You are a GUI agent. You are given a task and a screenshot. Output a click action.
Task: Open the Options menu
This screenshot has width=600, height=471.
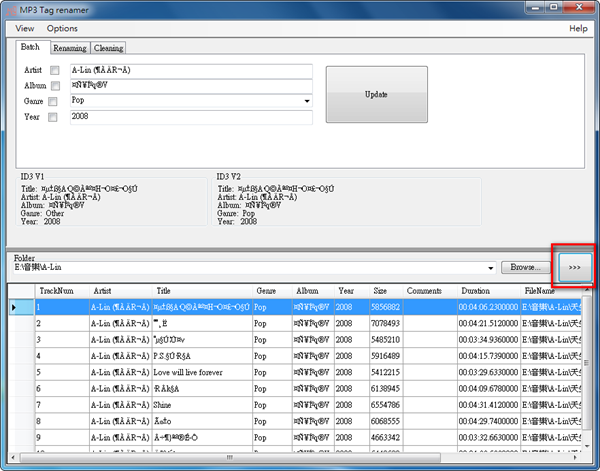62,29
